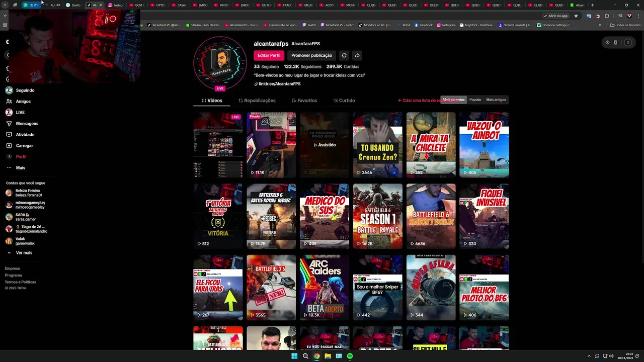Open 'Ele ficou para tras' video
644x362 pixels.
click(218, 288)
